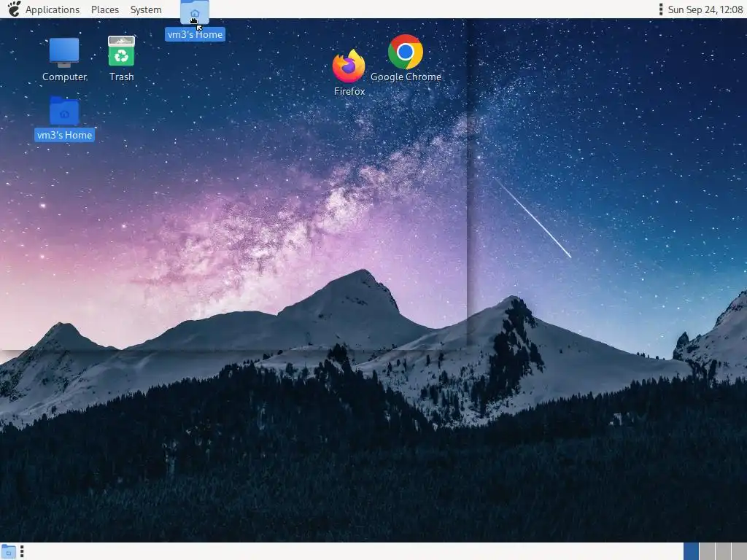The height and width of the screenshot is (560, 747).
Task: Click the "Trash" label text on the desktop
Action: (122, 77)
